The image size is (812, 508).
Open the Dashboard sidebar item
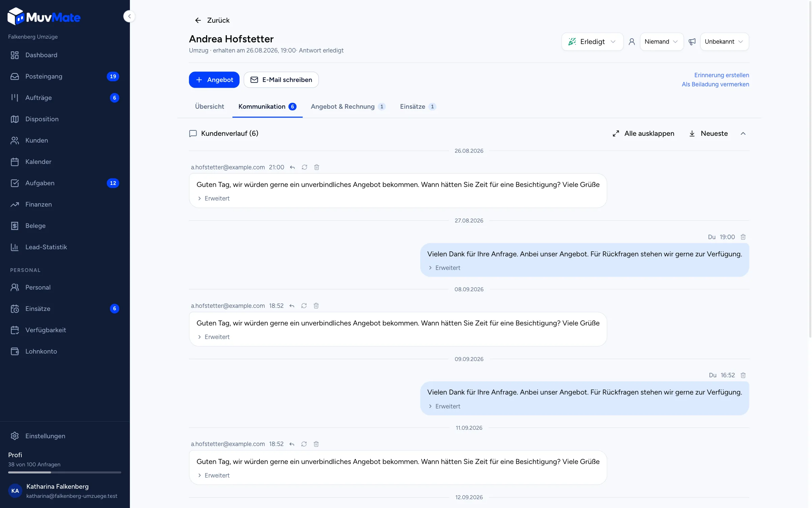[65, 55]
